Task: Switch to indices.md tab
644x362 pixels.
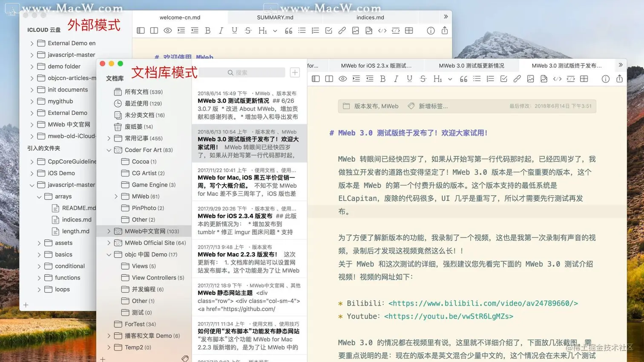Action: pos(370,17)
